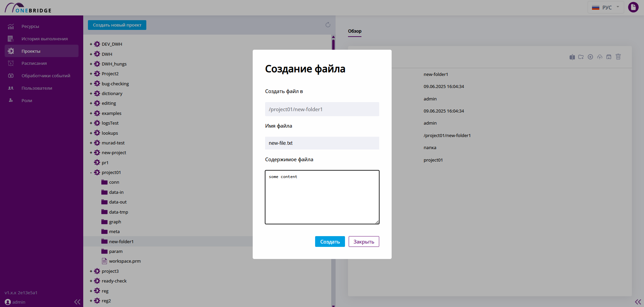Open the РУС language dropdown

(606, 7)
